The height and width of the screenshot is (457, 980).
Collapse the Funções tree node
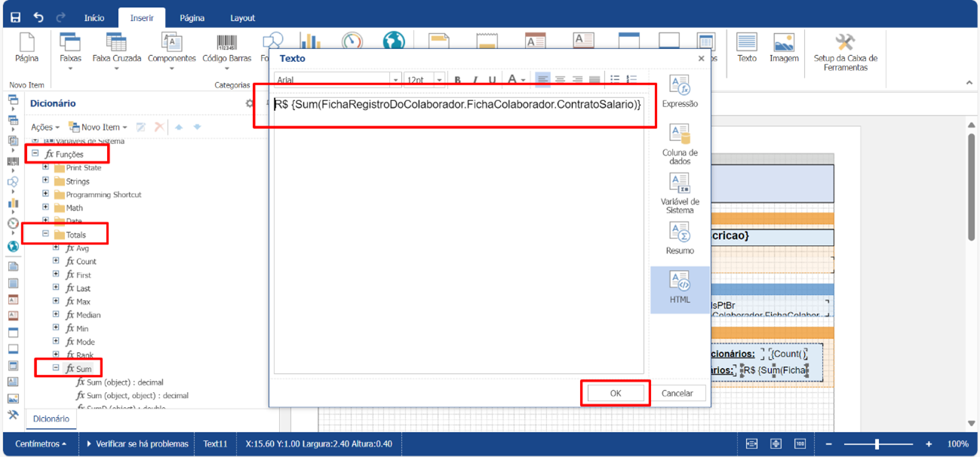pyautogui.click(x=35, y=154)
